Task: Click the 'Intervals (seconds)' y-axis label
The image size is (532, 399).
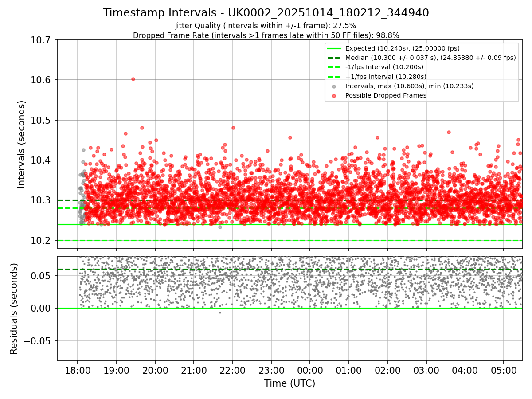Action: (22, 144)
